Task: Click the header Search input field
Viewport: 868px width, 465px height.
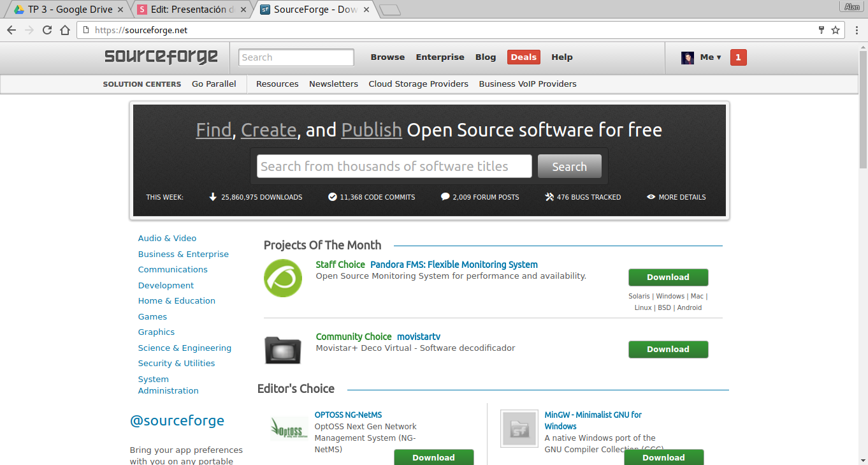Action: click(x=296, y=57)
